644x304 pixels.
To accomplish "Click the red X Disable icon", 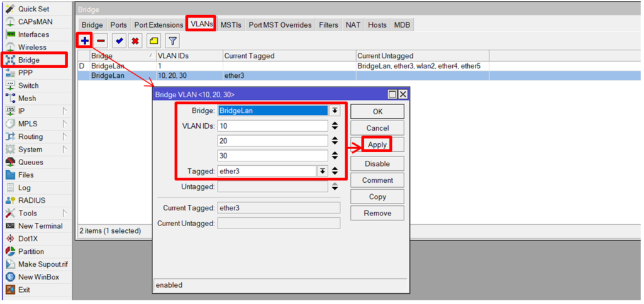I will point(135,41).
